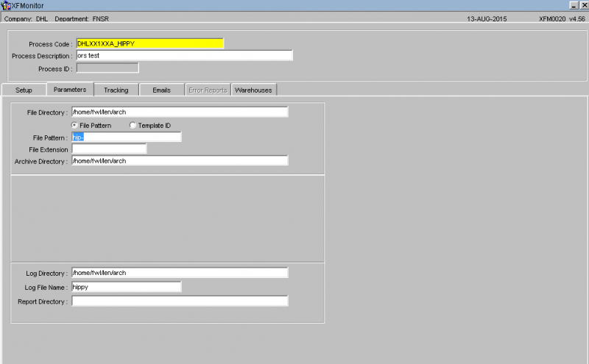589x364 pixels.
Task: Click the Company: DHL label
Action: click(26, 19)
